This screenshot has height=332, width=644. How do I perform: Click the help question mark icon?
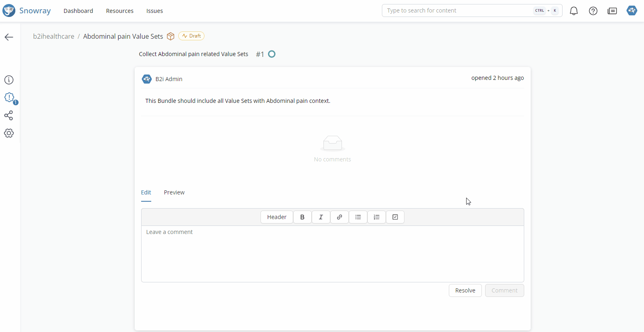point(593,11)
